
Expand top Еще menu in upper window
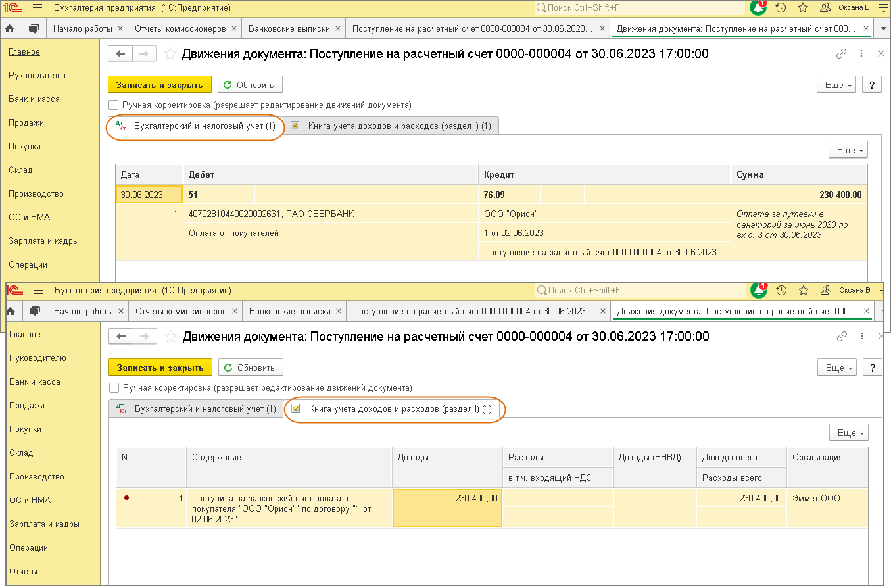pyautogui.click(x=836, y=86)
